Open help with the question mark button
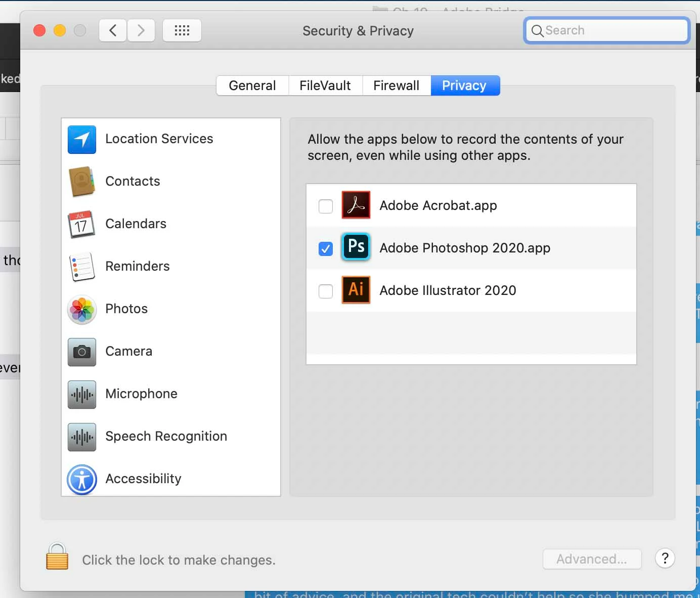 [665, 559]
